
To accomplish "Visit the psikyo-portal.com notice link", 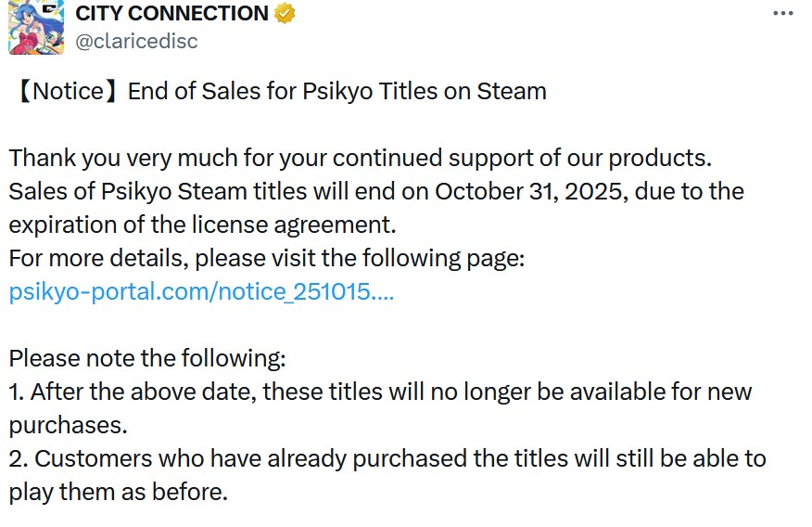I will [201, 291].
